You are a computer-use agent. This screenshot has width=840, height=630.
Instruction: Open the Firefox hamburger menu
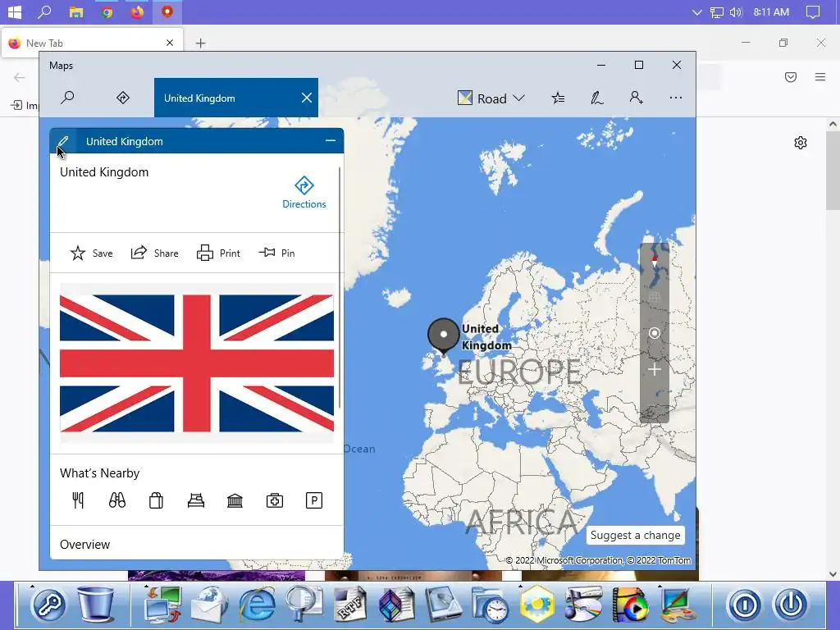[819, 77]
